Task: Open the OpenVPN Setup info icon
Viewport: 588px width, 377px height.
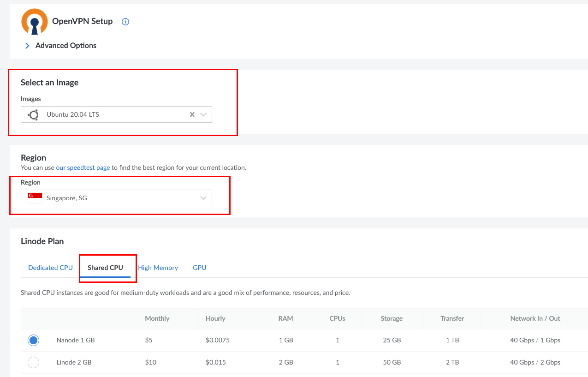Action: (x=125, y=22)
